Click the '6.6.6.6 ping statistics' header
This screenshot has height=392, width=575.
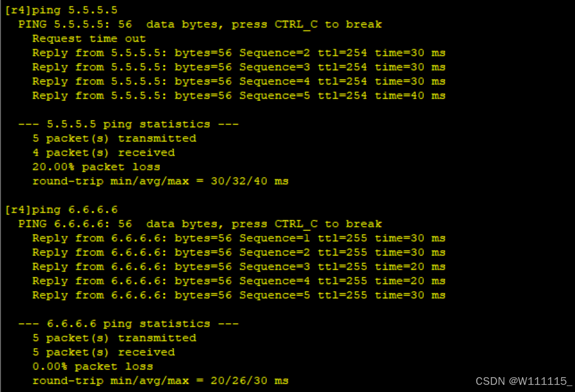(x=128, y=324)
